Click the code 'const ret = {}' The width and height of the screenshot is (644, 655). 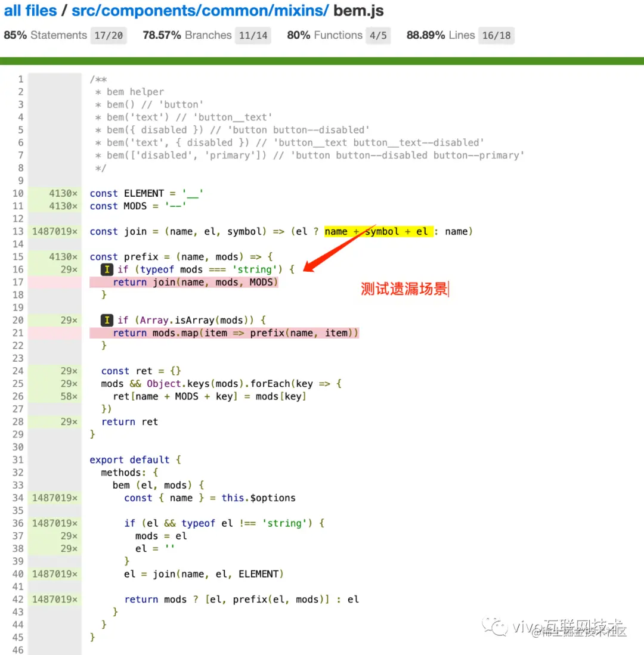(x=141, y=371)
